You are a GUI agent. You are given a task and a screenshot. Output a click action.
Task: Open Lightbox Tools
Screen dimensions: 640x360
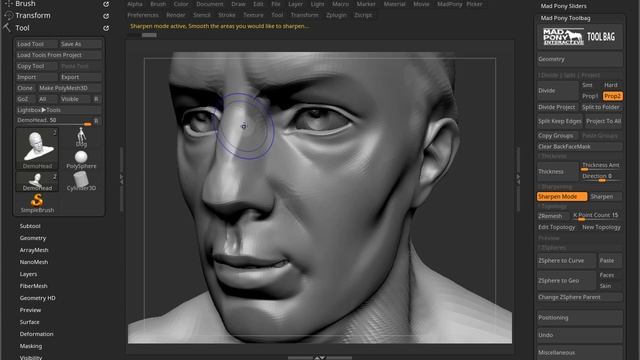pos(58,110)
